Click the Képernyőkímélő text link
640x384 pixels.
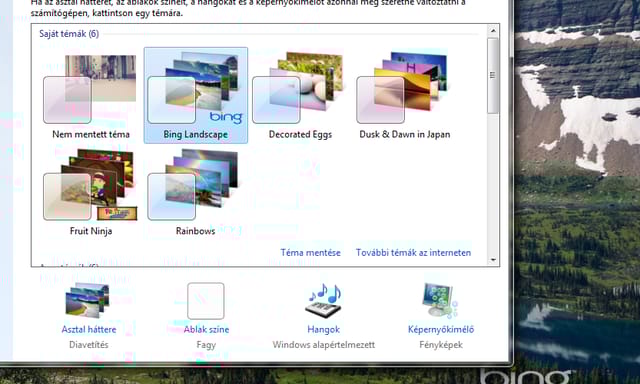pos(441,329)
